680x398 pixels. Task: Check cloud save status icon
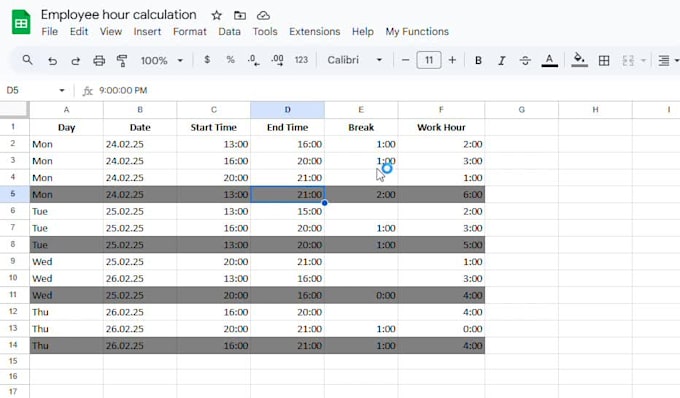pyautogui.click(x=263, y=16)
